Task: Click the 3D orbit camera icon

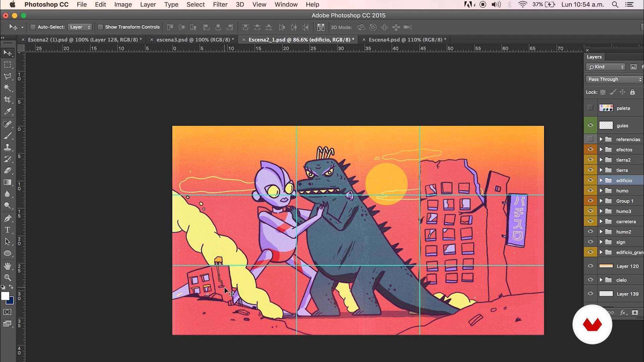Action: click(361, 27)
